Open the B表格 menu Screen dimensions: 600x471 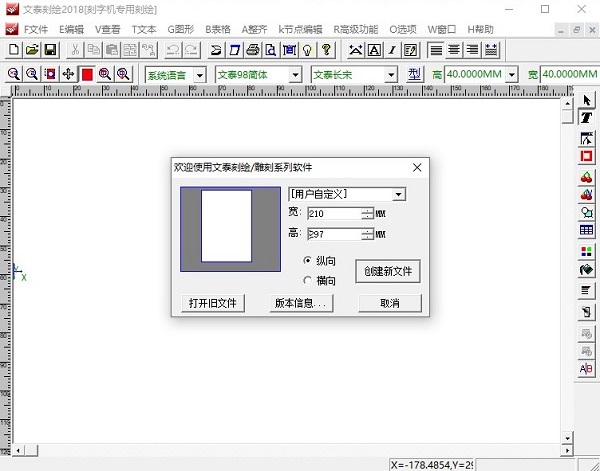tap(218, 29)
